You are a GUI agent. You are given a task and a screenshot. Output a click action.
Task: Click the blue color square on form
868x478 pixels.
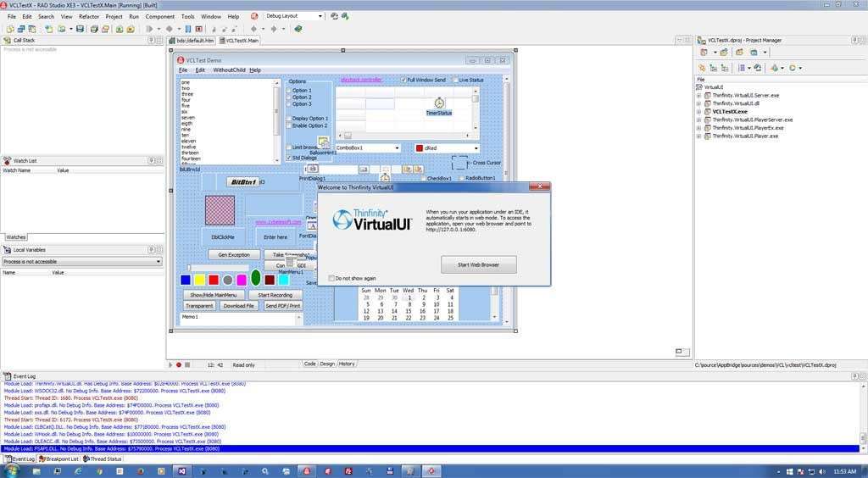pos(186,281)
